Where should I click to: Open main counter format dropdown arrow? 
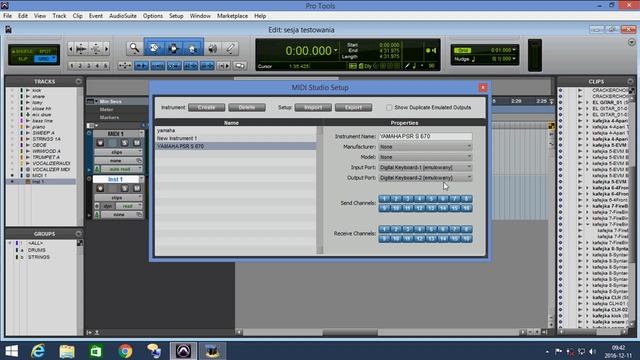coord(336,50)
